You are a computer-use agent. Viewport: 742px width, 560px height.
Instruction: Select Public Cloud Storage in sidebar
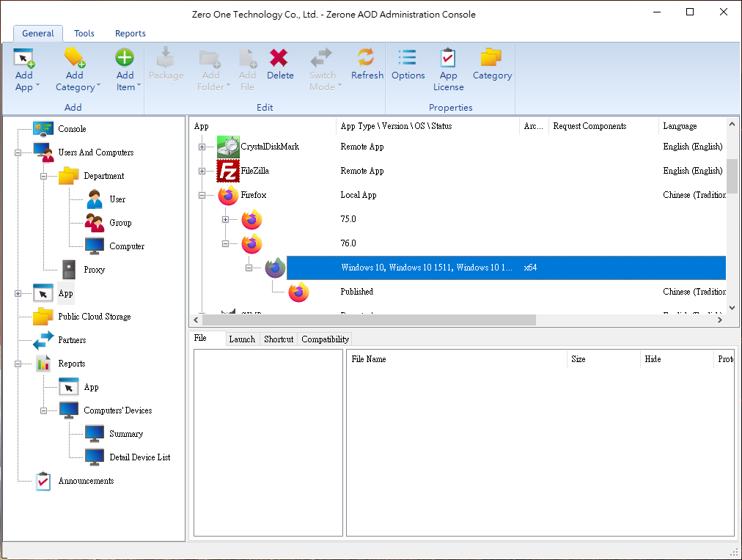(x=94, y=317)
